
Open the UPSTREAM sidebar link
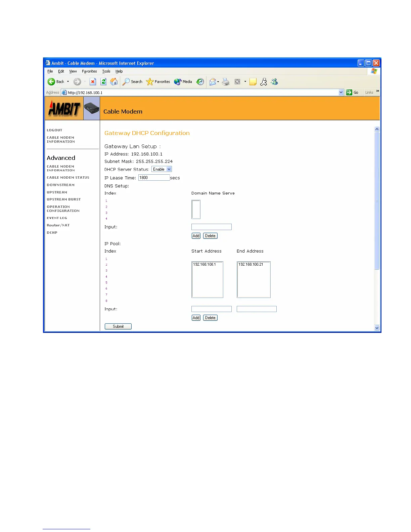(x=57, y=192)
